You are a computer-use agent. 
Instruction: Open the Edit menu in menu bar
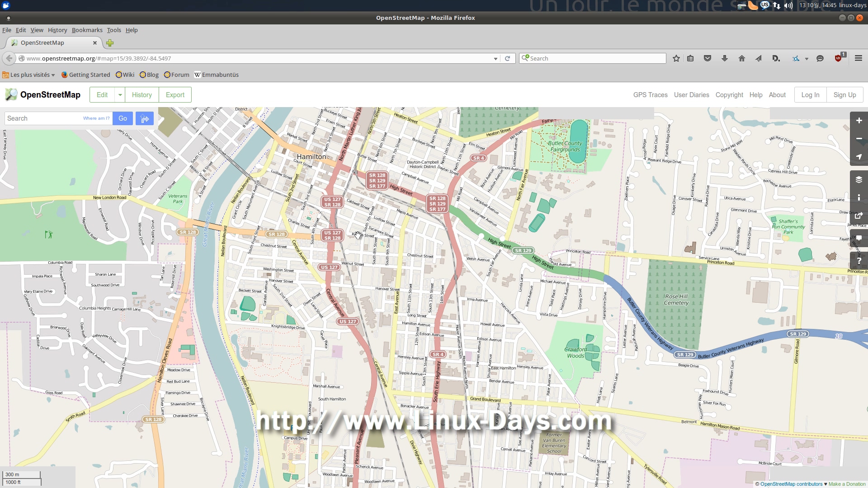coord(21,30)
